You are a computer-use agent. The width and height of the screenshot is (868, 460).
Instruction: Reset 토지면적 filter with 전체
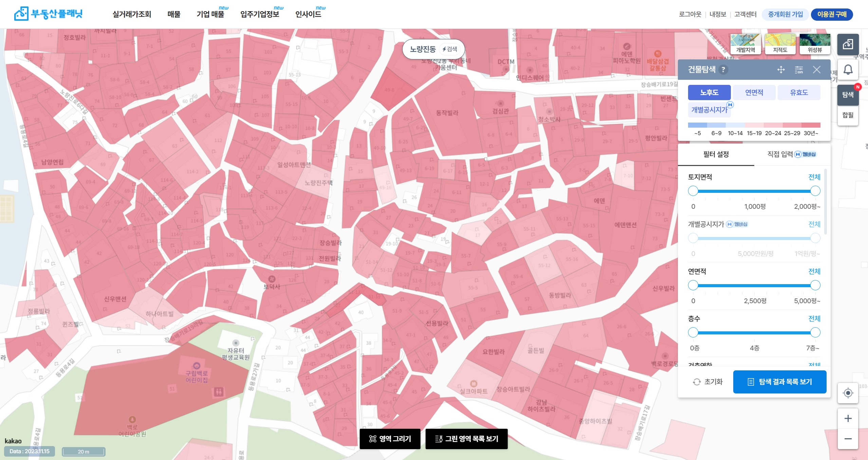tap(814, 177)
